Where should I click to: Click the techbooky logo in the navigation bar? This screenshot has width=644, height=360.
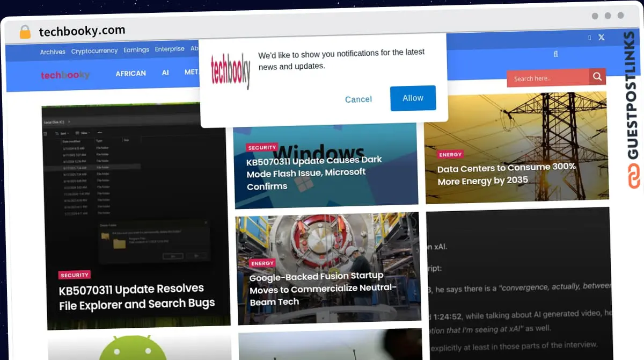pyautogui.click(x=65, y=75)
